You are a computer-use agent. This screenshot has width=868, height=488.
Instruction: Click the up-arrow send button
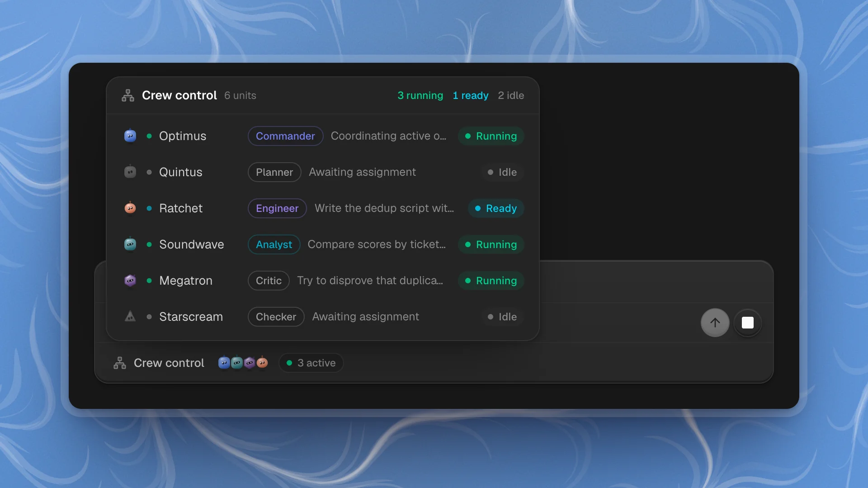click(715, 323)
